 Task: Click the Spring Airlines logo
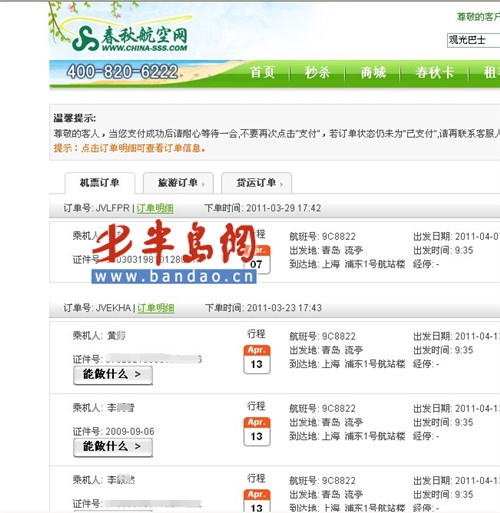point(130,39)
